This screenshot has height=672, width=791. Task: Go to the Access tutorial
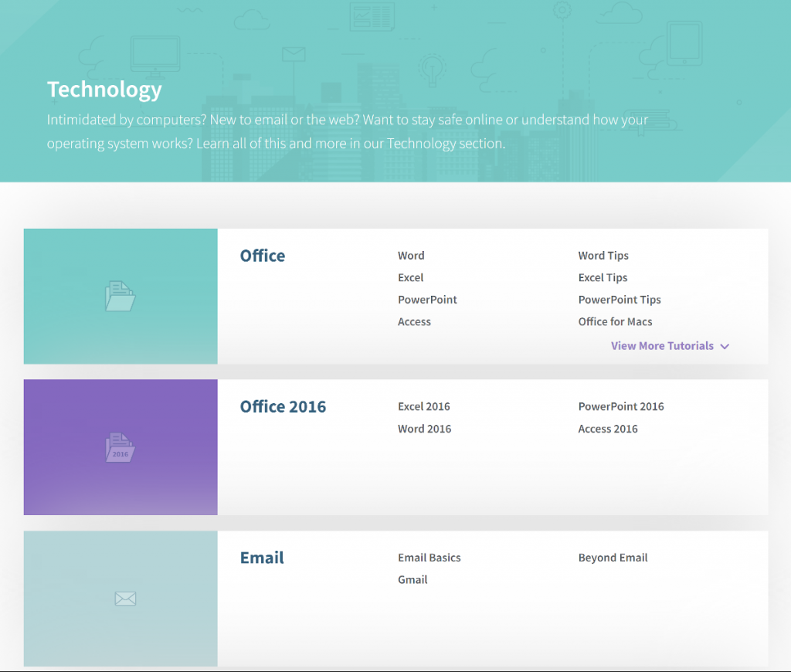point(414,322)
